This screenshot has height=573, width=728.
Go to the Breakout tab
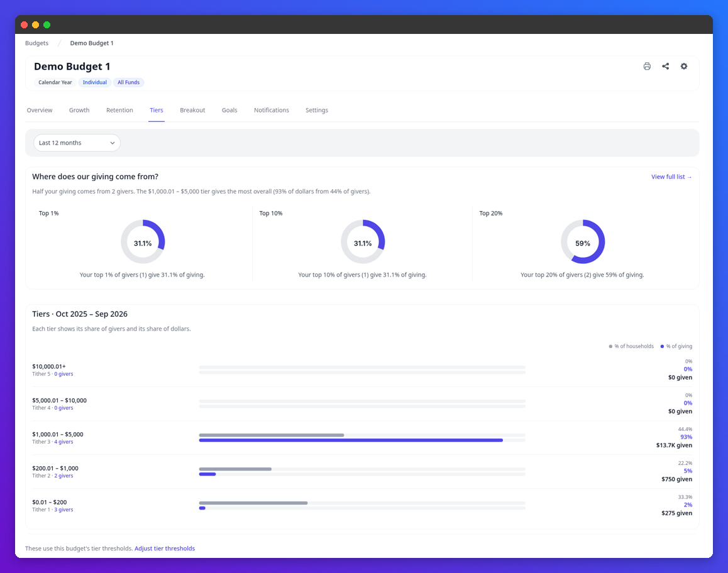point(192,111)
